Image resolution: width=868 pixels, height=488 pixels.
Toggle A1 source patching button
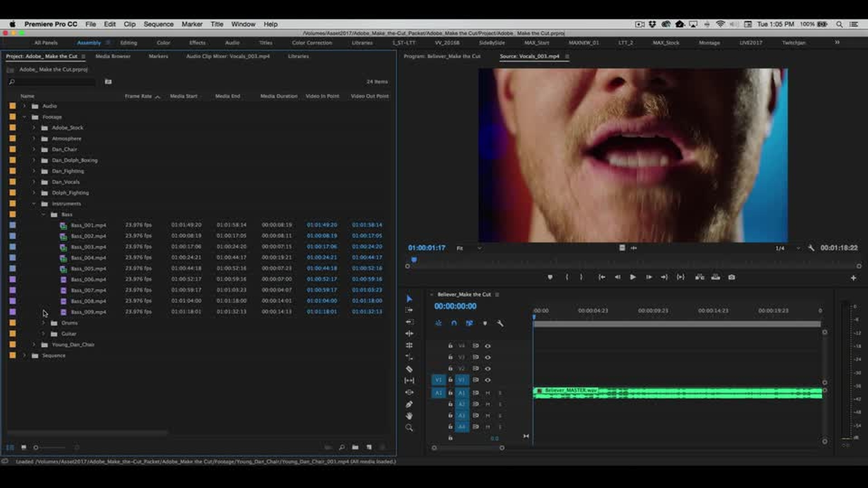pos(439,393)
